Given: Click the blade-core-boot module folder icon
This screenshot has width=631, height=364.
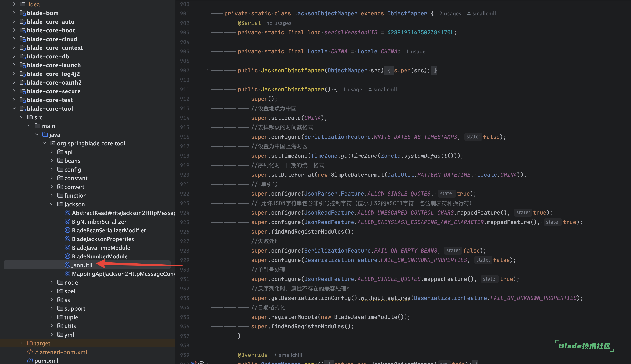Looking at the screenshot, I should [23, 30].
